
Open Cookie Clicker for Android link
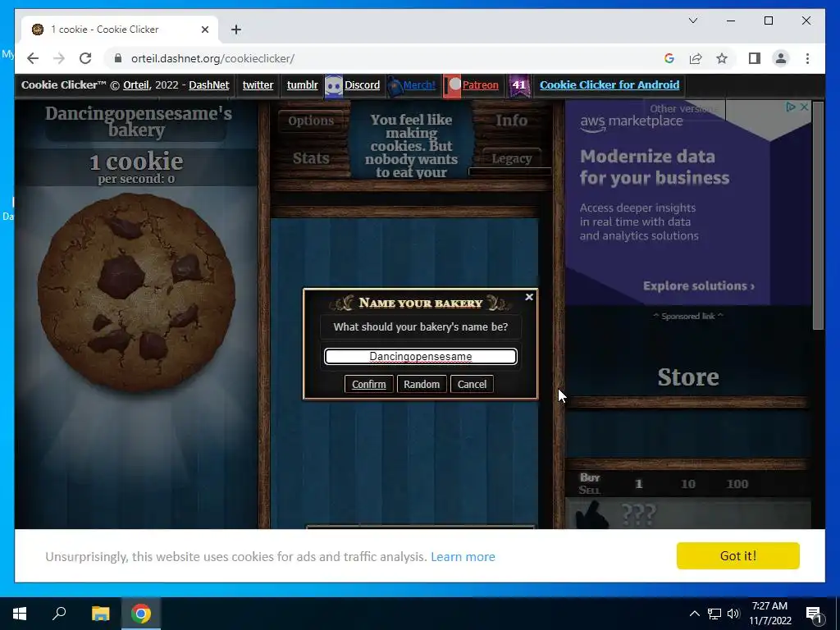pyautogui.click(x=609, y=85)
